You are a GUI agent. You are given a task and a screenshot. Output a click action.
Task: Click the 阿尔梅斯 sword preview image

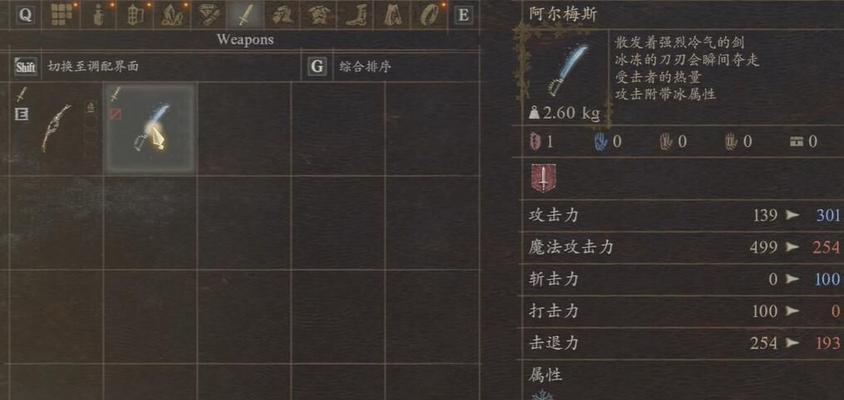point(564,73)
